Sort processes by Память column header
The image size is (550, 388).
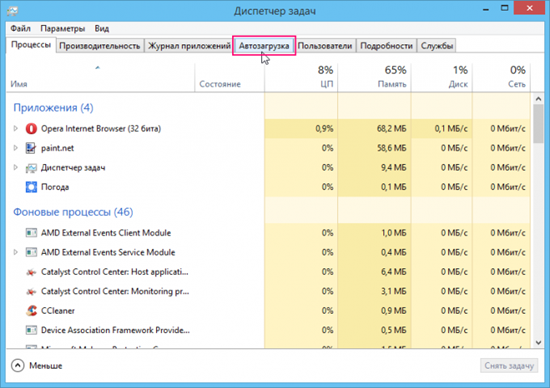374,77
